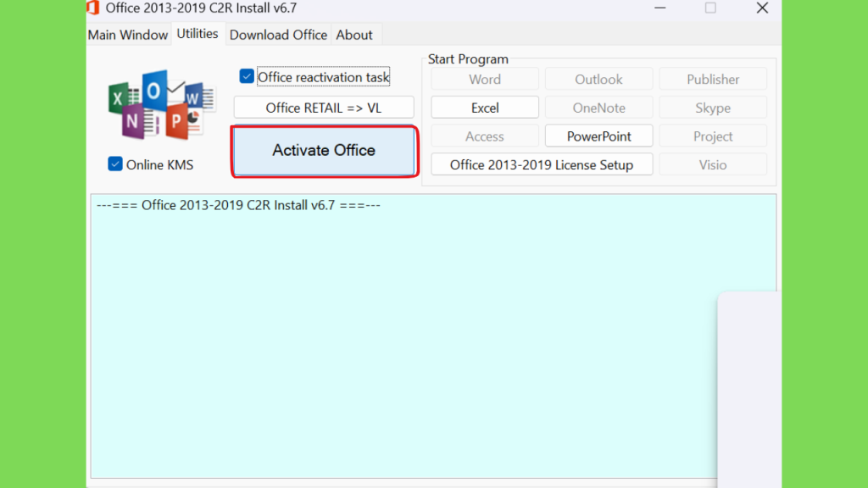
Task: Switch to the Main Window tab
Action: [128, 35]
